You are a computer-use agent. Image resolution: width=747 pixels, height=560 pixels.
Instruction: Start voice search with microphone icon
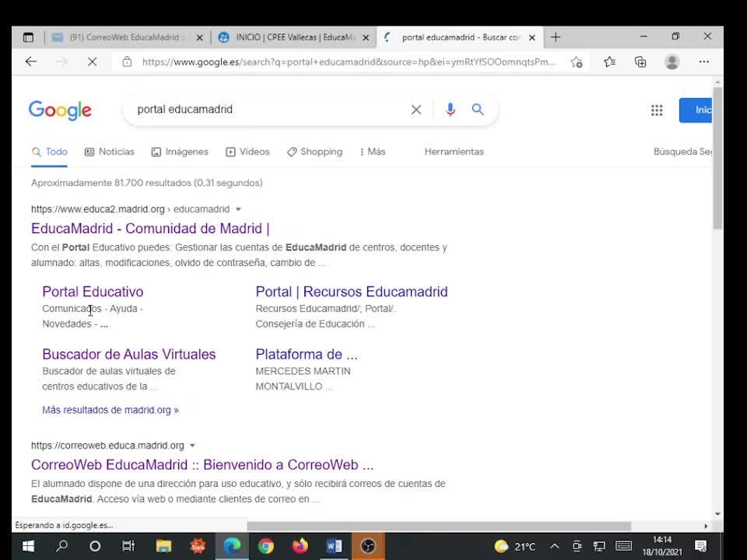click(x=451, y=110)
